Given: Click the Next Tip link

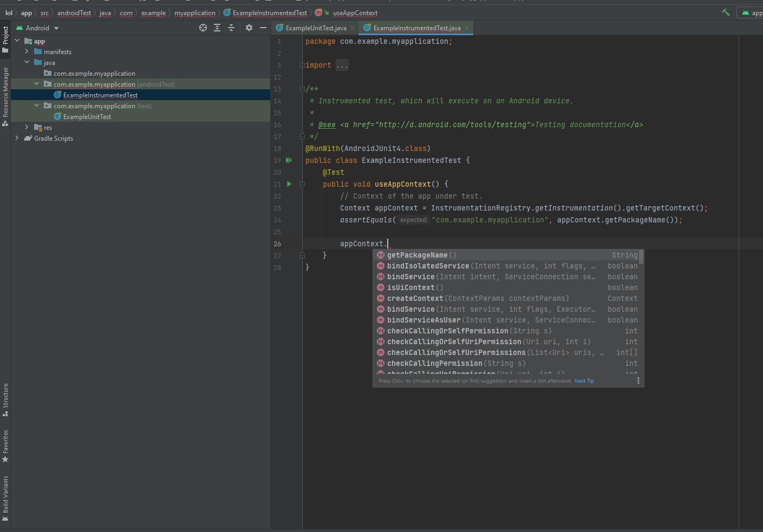Looking at the screenshot, I should [x=584, y=381].
